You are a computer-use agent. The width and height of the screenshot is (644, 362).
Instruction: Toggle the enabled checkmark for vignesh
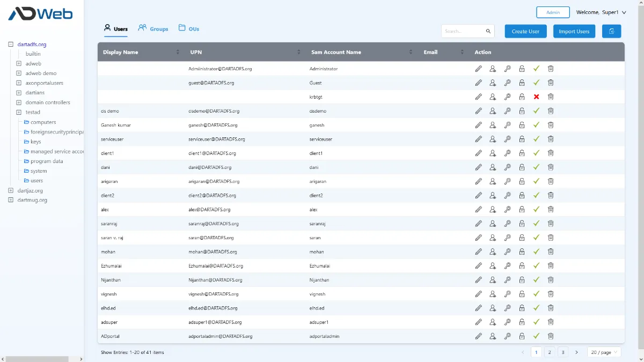[x=536, y=294]
